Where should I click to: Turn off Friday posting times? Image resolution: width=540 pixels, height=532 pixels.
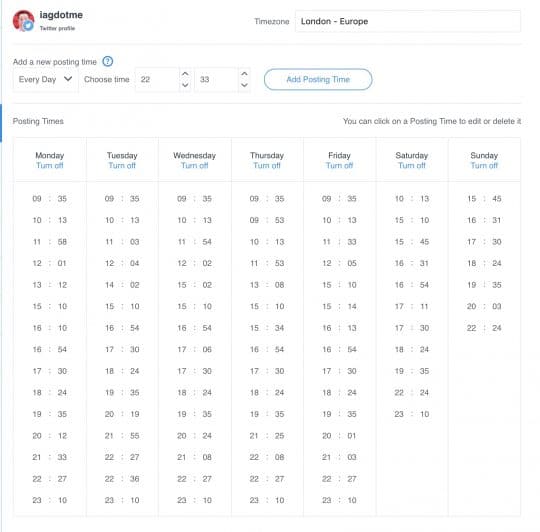[340, 166]
